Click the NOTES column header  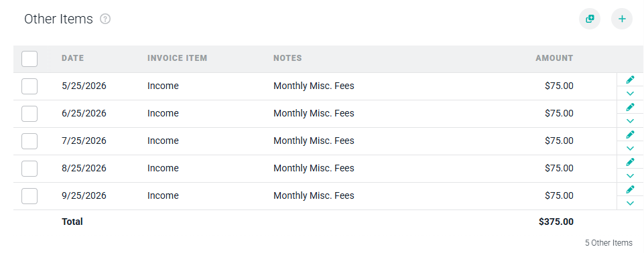pyautogui.click(x=287, y=58)
